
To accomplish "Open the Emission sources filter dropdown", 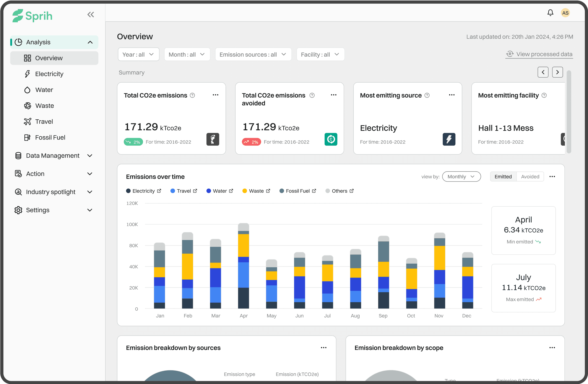I will [x=253, y=55].
